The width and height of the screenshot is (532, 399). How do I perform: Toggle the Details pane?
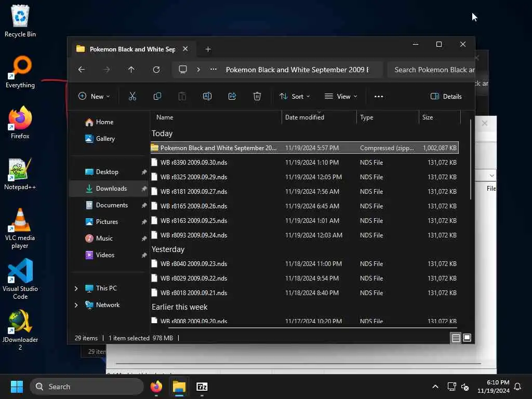[446, 96]
